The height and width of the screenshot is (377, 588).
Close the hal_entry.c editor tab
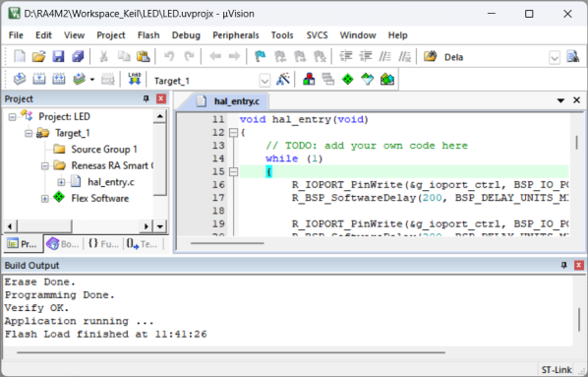click(577, 100)
